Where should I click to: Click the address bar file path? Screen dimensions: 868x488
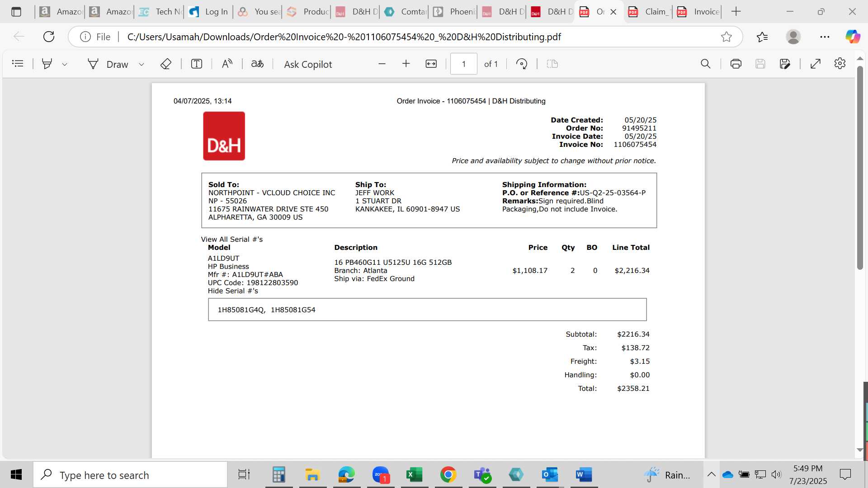344,37
